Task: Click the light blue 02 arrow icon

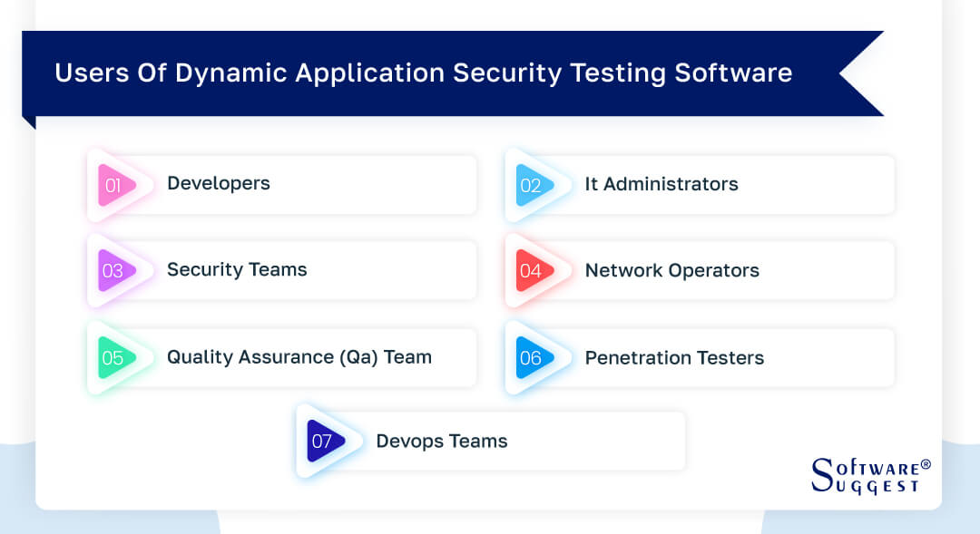Action: point(534,185)
